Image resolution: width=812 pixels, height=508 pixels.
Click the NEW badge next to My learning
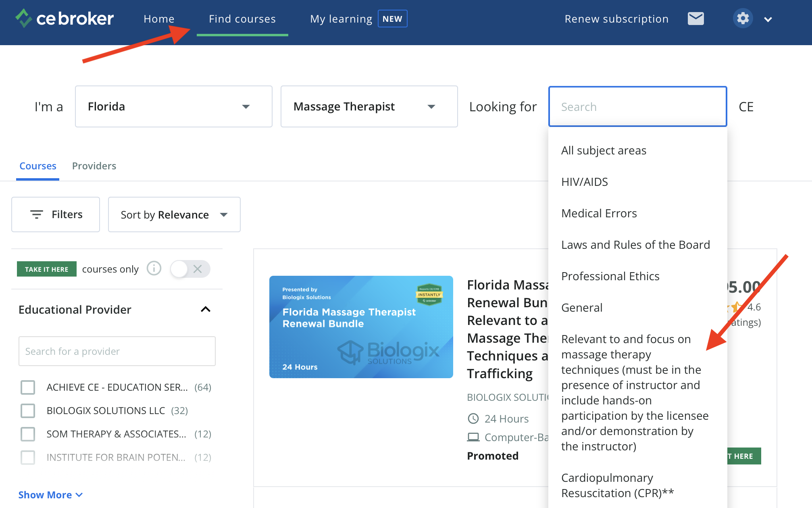[392, 19]
